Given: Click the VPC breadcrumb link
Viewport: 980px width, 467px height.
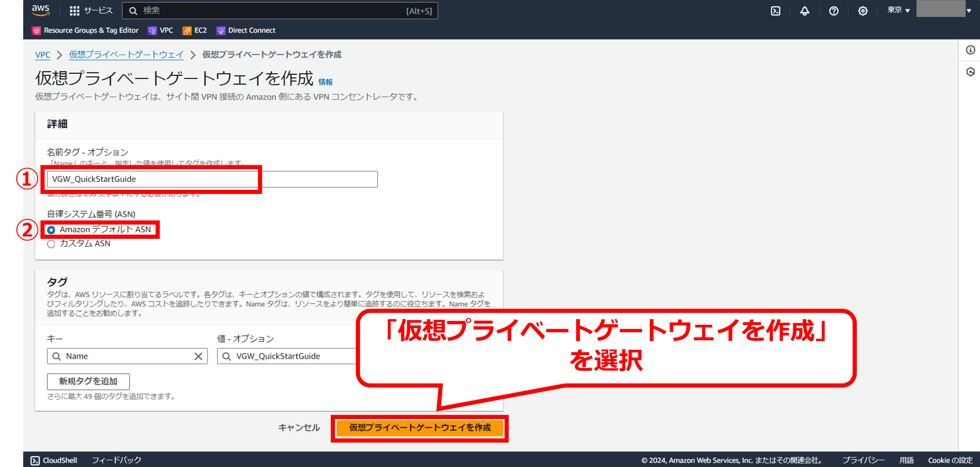Looking at the screenshot, I should pos(43,55).
